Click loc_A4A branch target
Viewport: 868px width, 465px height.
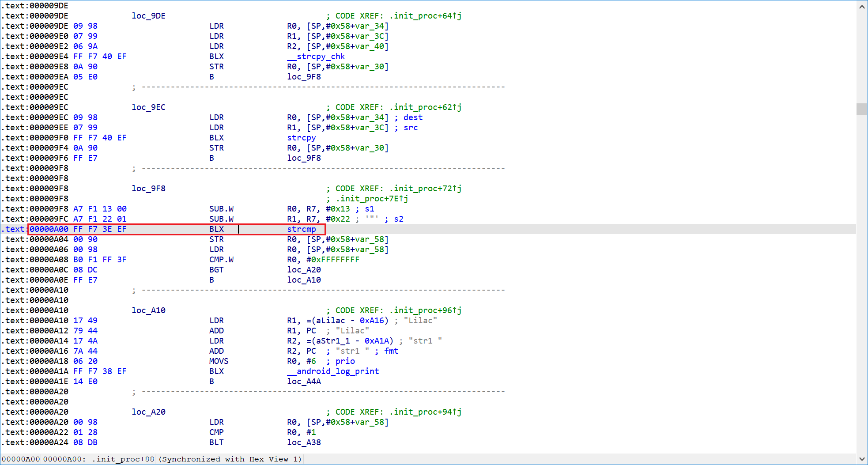click(304, 382)
